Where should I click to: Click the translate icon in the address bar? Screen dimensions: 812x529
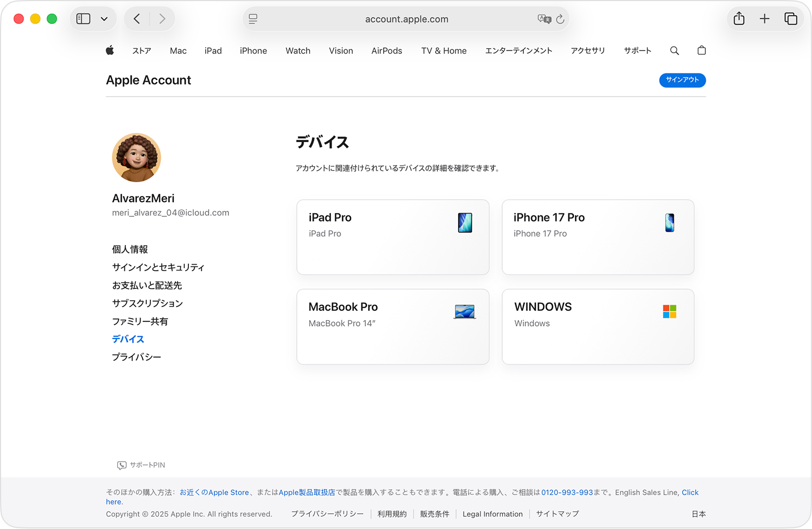(544, 19)
